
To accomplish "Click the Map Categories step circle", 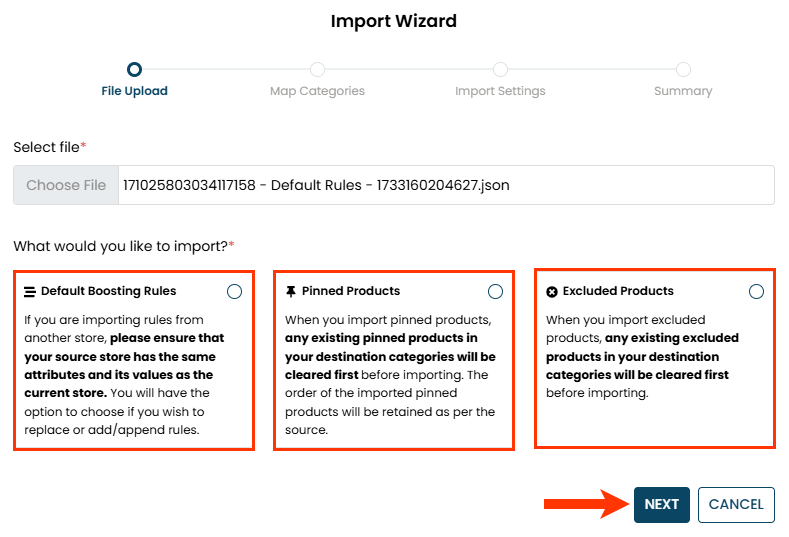I will pos(317,69).
